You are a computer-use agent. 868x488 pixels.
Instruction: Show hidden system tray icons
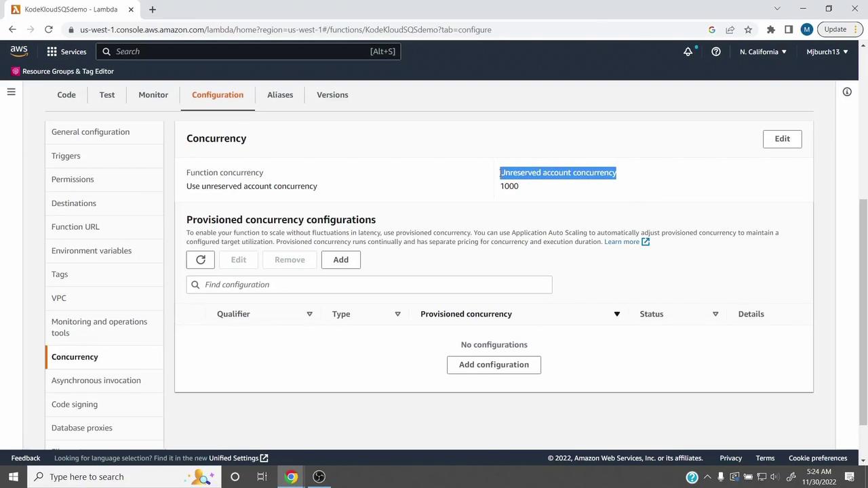[707, 477]
